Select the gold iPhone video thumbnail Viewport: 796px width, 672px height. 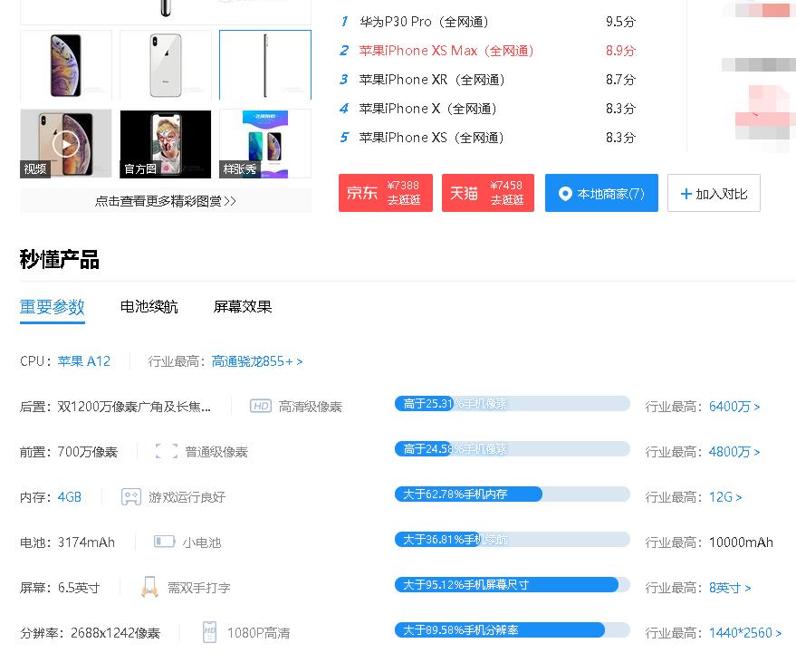pyautogui.click(x=65, y=143)
